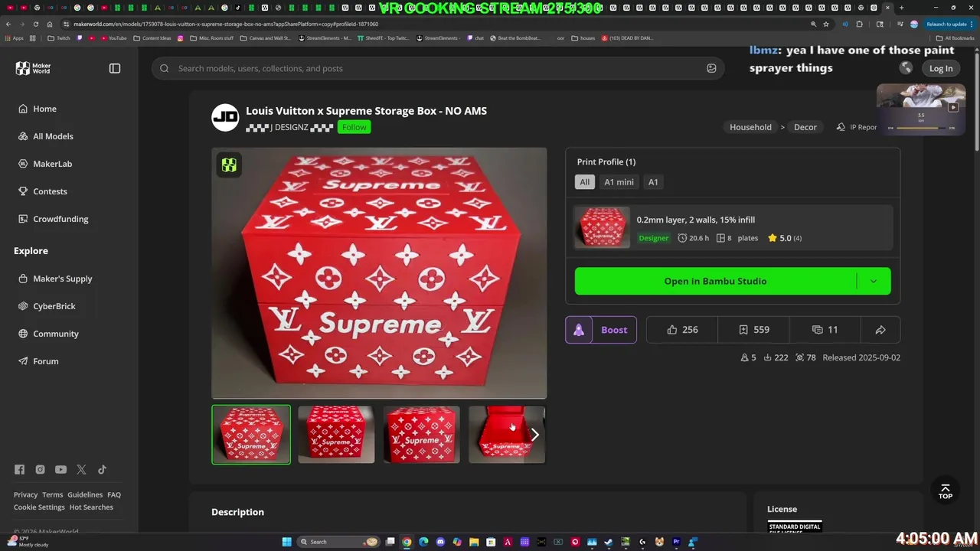The height and width of the screenshot is (551, 980).
Task: Open the Windows Start menu
Action: (287, 542)
